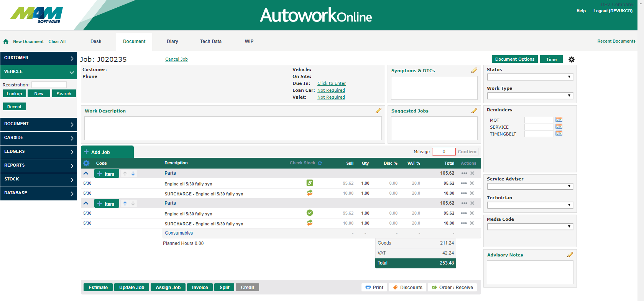
Task: Click the pencil icon for Symptoms & DTCs
Action: [x=474, y=71]
